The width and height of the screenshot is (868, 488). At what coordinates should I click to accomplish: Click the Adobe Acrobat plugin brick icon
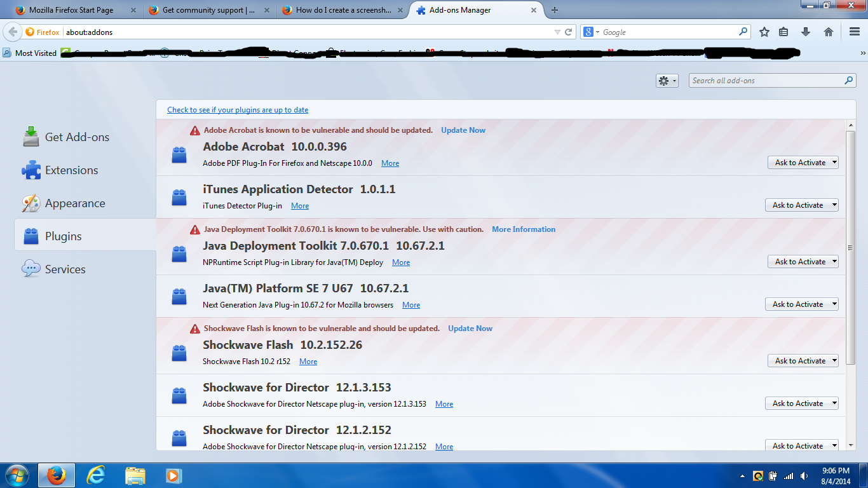[x=179, y=155]
